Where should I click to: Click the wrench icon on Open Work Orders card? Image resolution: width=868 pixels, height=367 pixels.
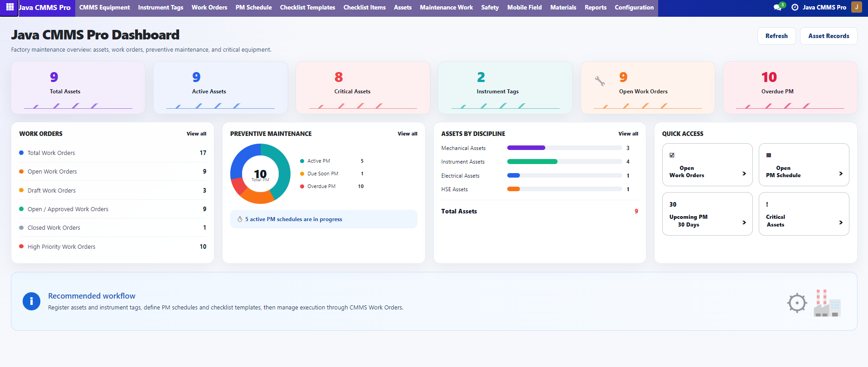[x=600, y=81]
